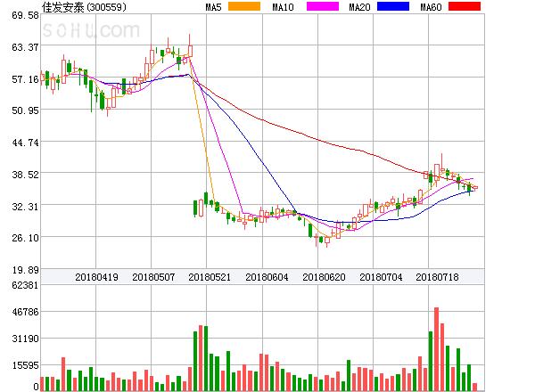Select the 20180718 date marker
The image size is (535, 392).
[437, 277]
